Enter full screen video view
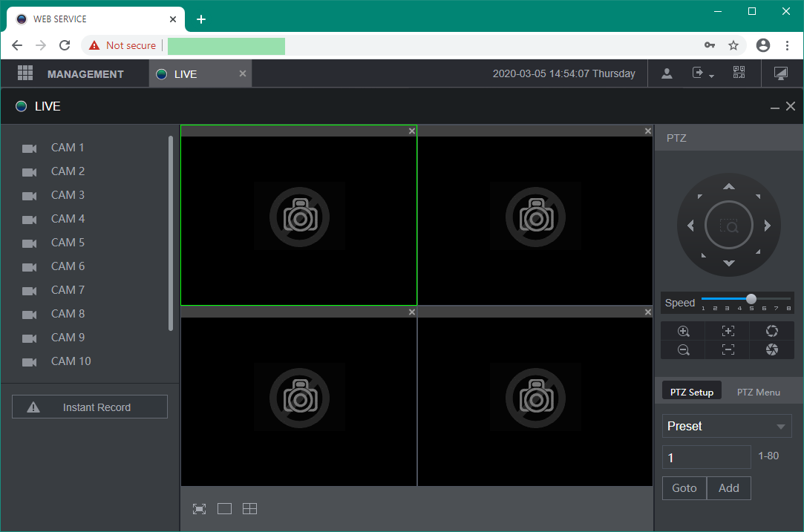This screenshot has width=804, height=532. [199, 509]
